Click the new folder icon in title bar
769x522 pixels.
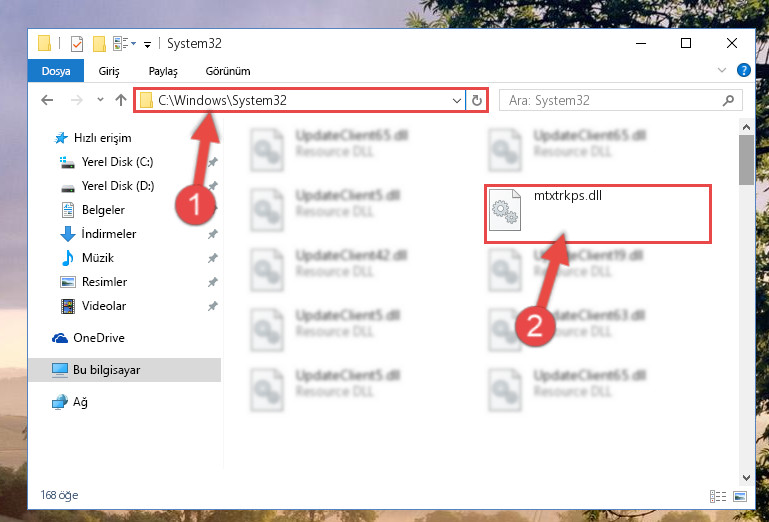click(100, 44)
